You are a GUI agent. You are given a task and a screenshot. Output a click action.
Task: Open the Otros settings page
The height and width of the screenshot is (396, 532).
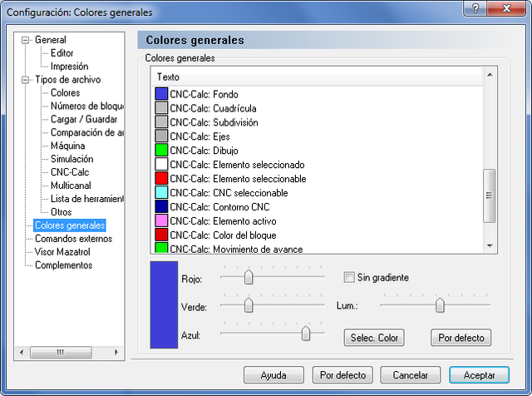61,212
